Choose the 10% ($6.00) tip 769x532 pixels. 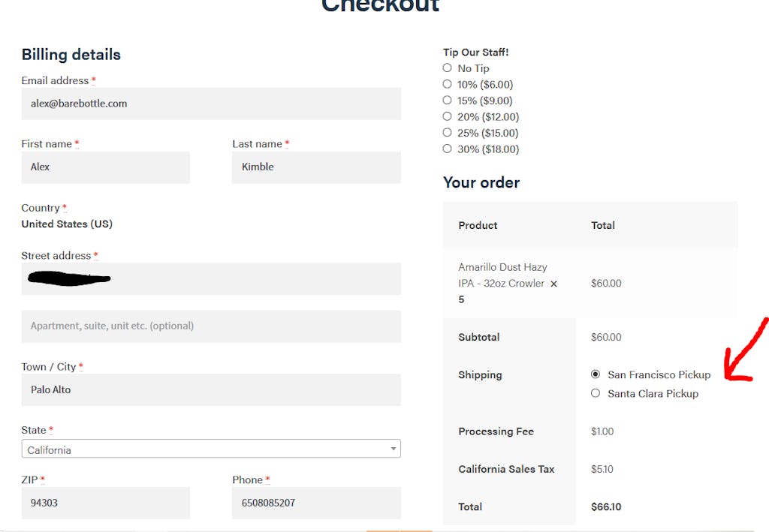pyautogui.click(x=448, y=84)
